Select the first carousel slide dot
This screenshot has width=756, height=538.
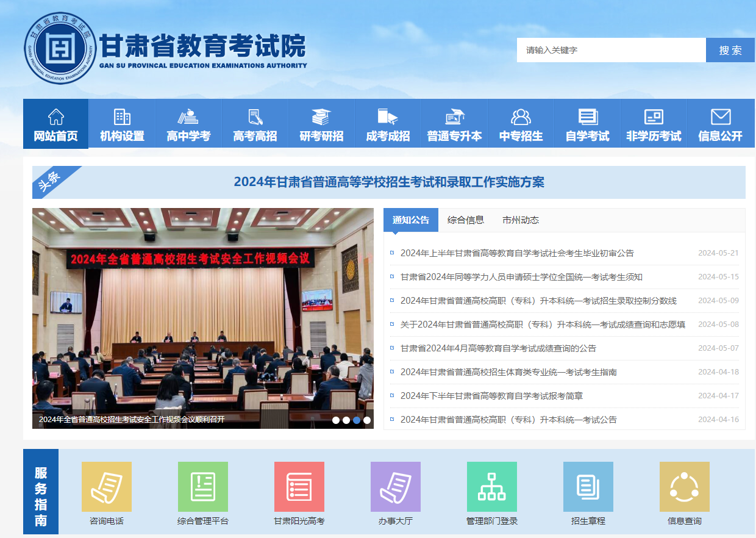coord(336,420)
